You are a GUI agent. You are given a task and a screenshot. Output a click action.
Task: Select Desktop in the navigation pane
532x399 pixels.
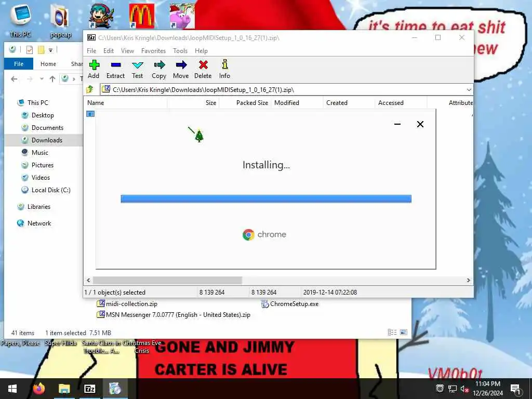tap(43, 115)
